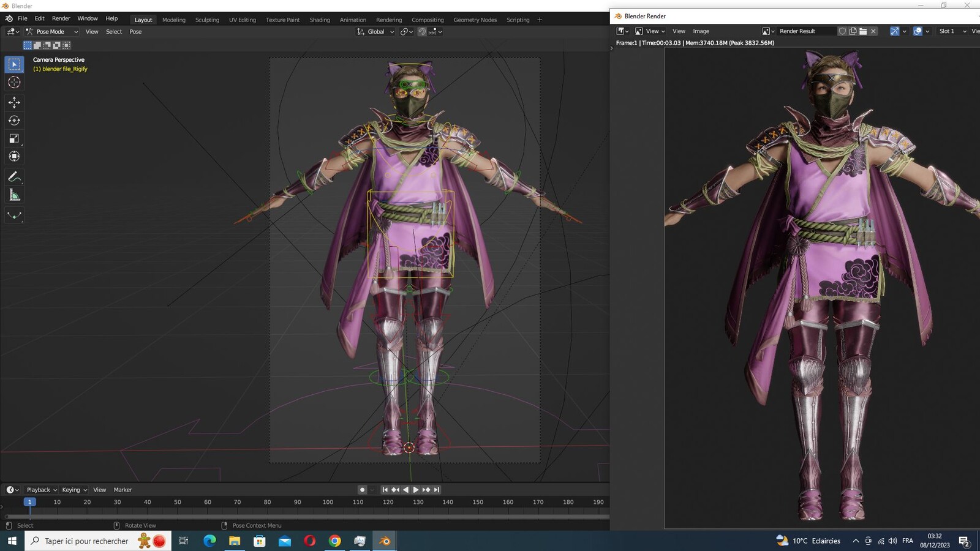This screenshot has height=551, width=980.
Task: Play animation in reverse
Action: point(405,490)
